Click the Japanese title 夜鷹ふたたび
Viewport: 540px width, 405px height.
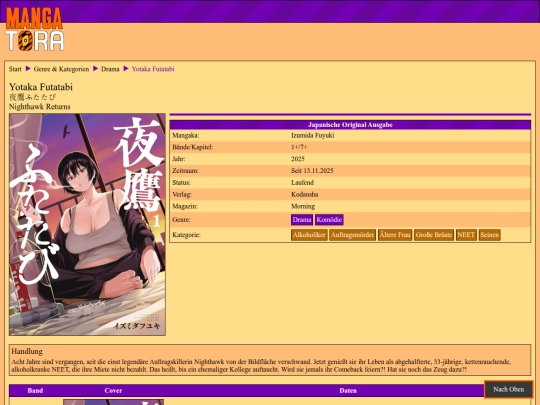tap(32, 97)
